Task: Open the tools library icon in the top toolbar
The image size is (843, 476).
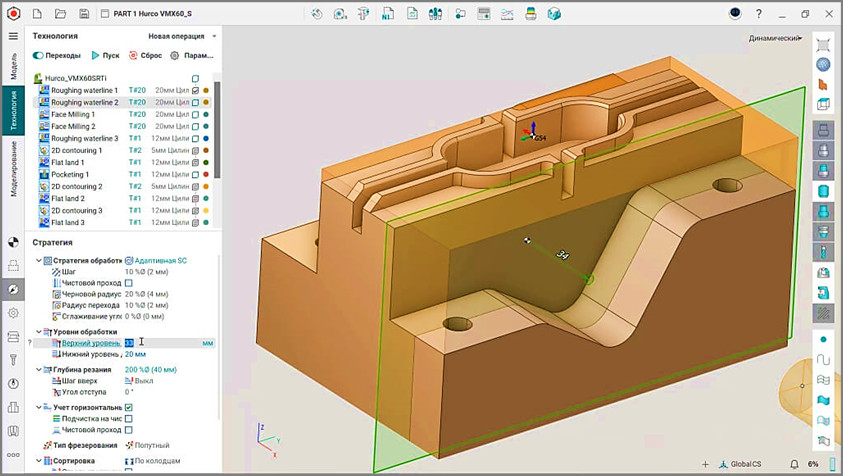Action: coord(435,14)
